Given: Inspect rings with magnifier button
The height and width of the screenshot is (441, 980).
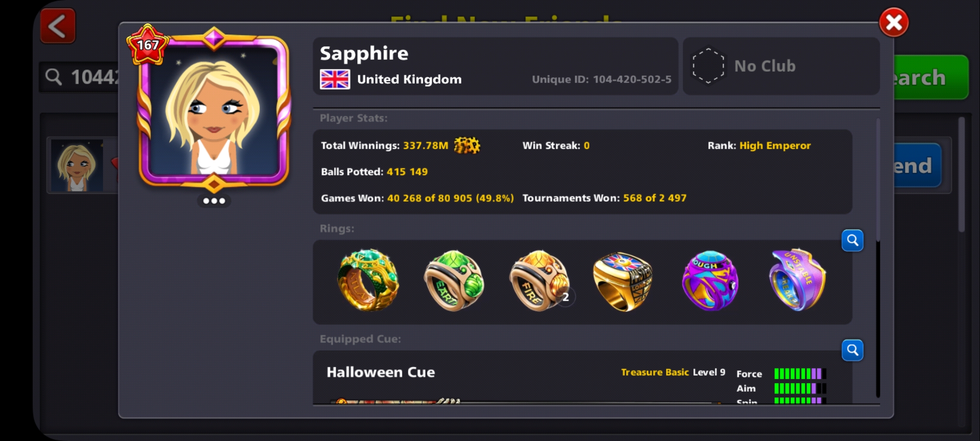Looking at the screenshot, I should tap(853, 240).
